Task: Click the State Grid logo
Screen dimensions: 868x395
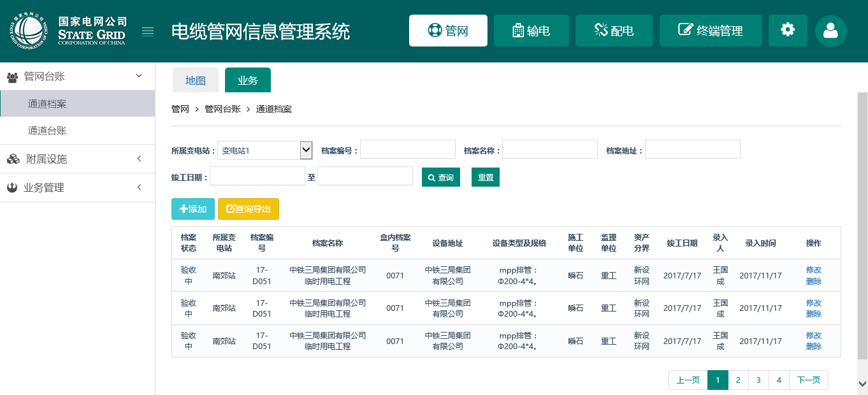Action: 68,31
